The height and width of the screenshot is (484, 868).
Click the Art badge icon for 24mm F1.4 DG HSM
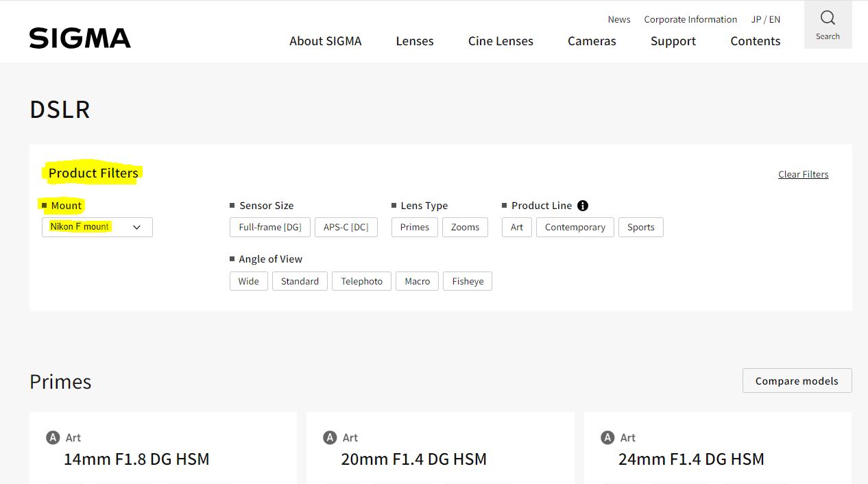click(x=607, y=437)
